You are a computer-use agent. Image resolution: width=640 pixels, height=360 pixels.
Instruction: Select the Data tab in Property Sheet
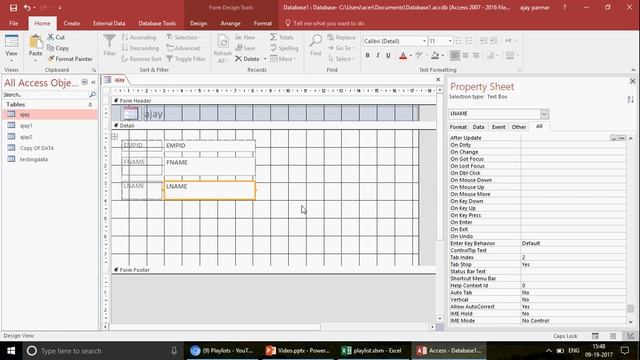(478, 127)
